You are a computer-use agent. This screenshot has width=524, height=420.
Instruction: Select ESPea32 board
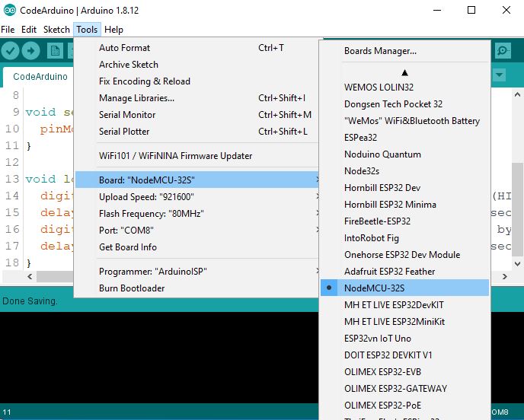point(404,137)
